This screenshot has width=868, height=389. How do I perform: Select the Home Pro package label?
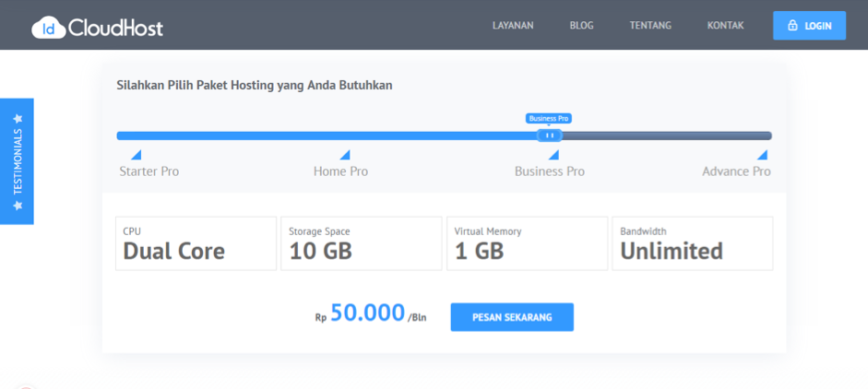tap(340, 171)
